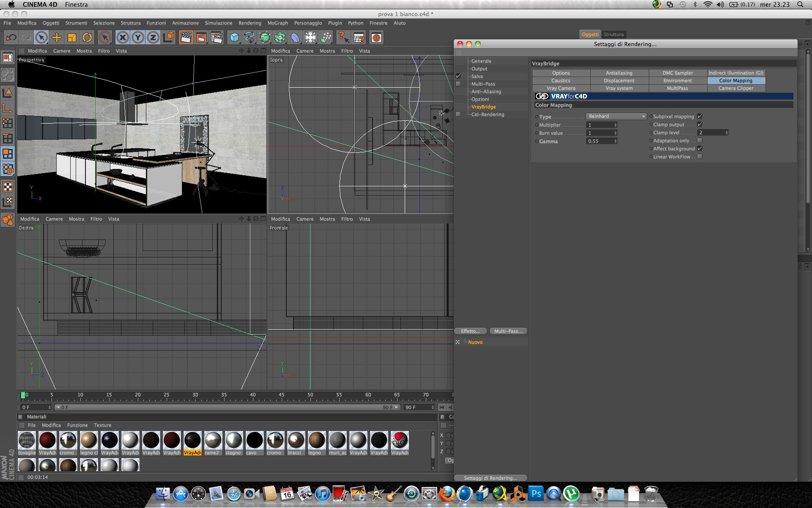Toggle the X axis lock
812x508 pixels.
click(x=123, y=38)
